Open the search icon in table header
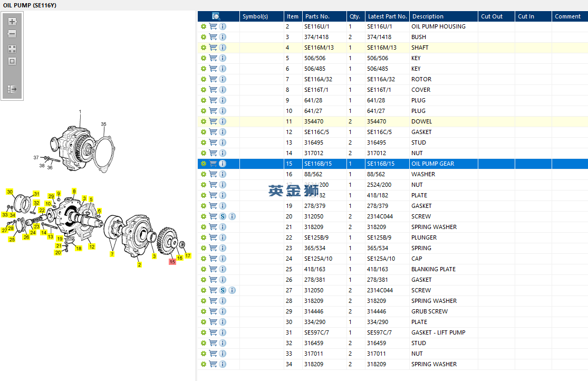 point(216,16)
